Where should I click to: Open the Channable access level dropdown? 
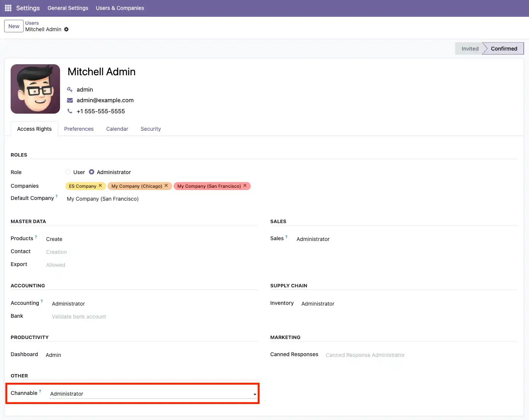pyautogui.click(x=254, y=394)
